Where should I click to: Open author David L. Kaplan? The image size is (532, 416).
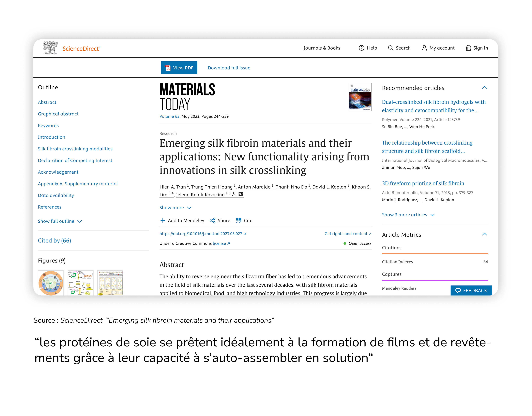pos(331,187)
